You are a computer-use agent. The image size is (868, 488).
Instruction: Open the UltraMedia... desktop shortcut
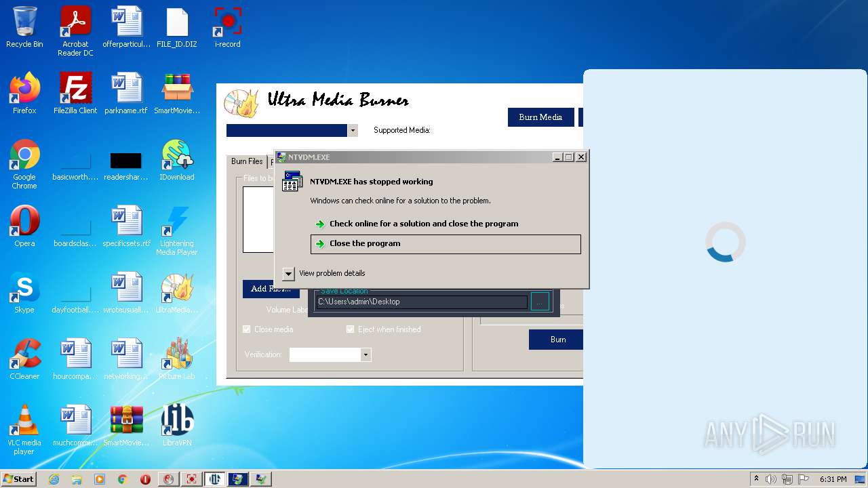click(177, 293)
